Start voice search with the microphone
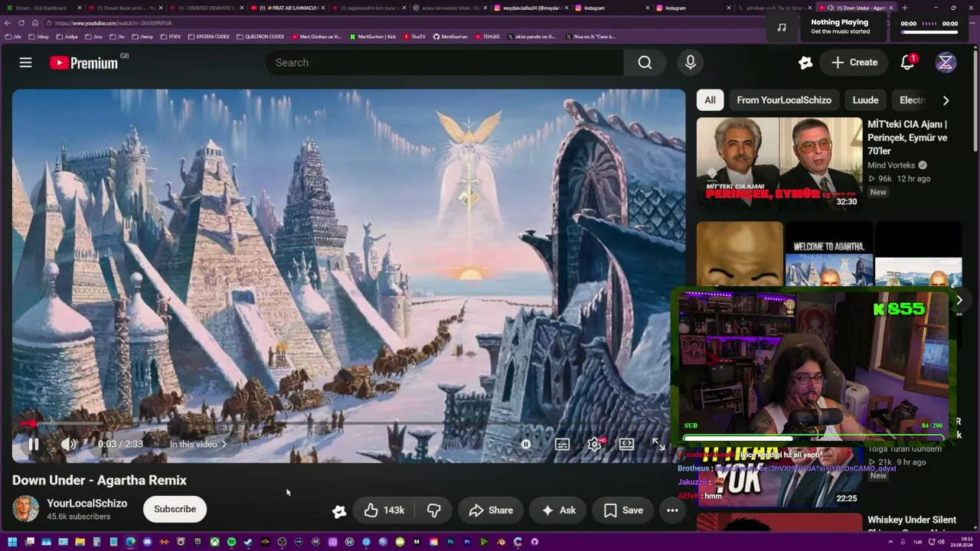The height and width of the screenshot is (551, 980). click(691, 63)
